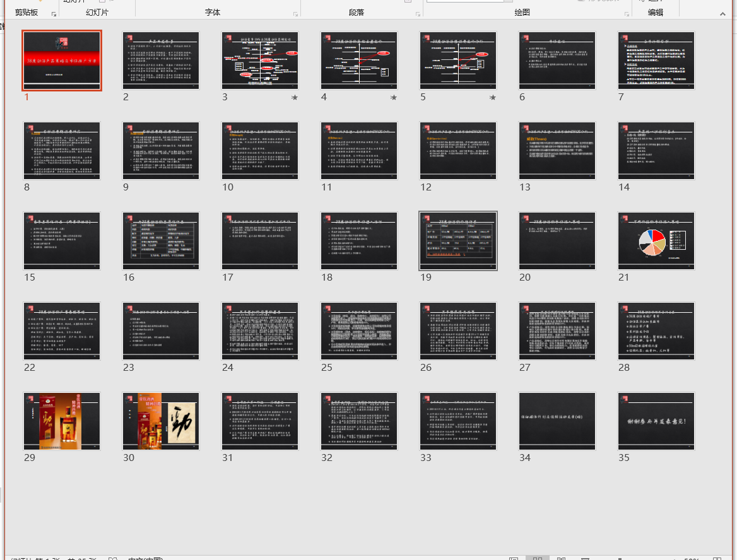Select slide 7 thumbnail
This screenshot has height=560, width=737.
(656, 61)
